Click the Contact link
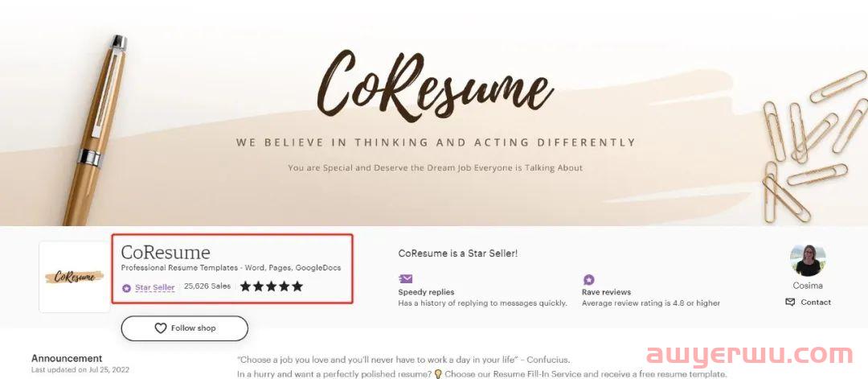This screenshot has width=868, height=379. (x=816, y=303)
